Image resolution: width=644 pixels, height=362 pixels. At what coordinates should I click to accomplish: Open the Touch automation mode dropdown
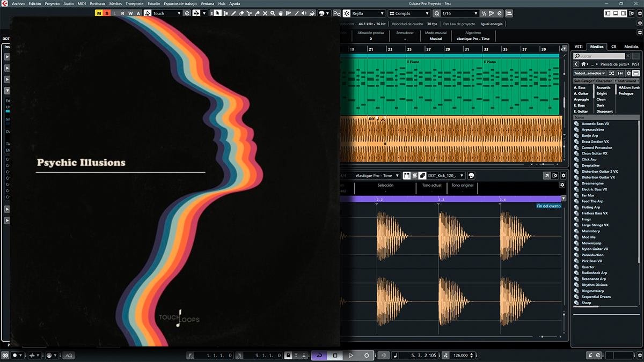coord(167,13)
